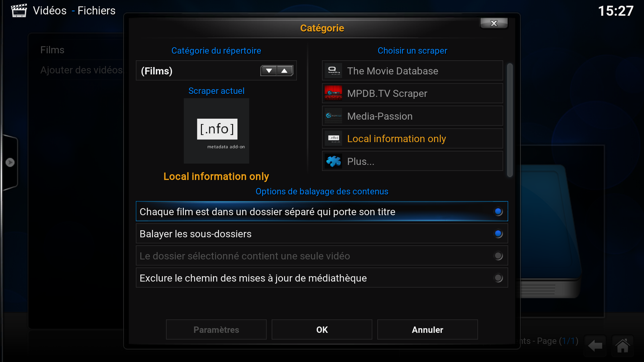Click the OK button
This screenshot has width=644, height=362.
click(x=322, y=329)
